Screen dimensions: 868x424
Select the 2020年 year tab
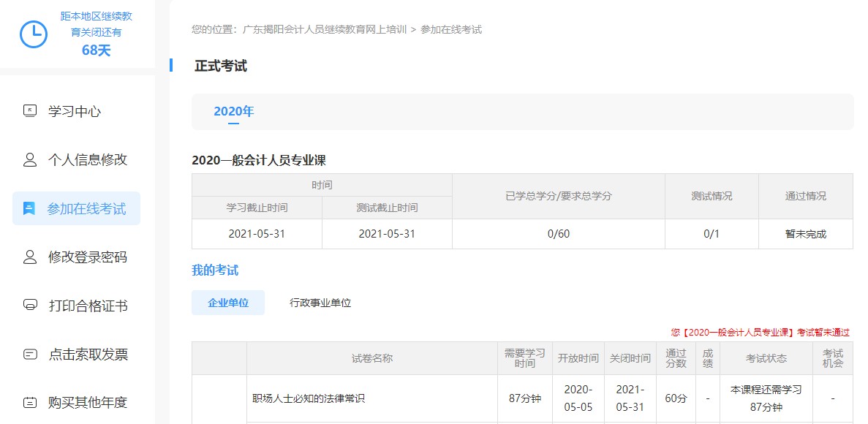point(233,111)
